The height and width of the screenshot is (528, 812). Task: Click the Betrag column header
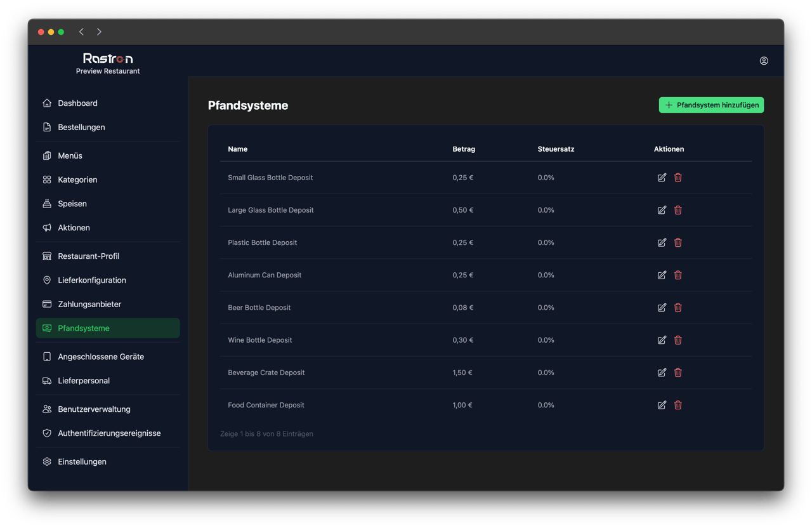(x=463, y=149)
